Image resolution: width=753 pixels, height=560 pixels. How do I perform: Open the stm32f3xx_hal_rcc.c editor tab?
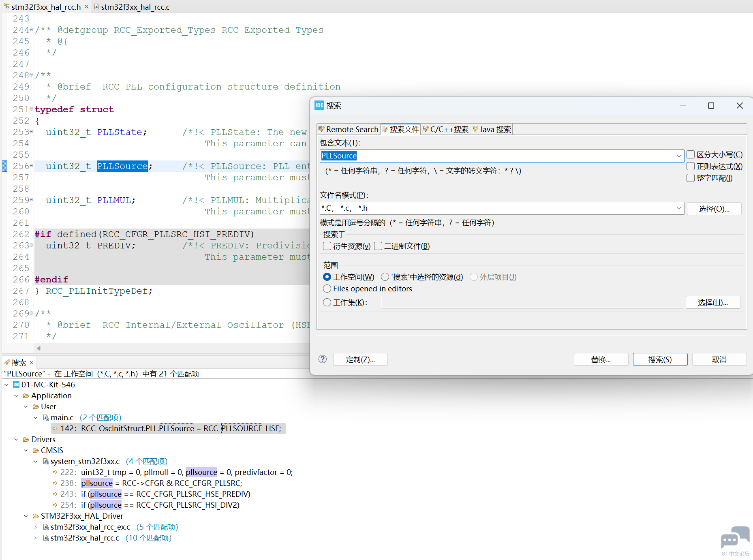132,7
